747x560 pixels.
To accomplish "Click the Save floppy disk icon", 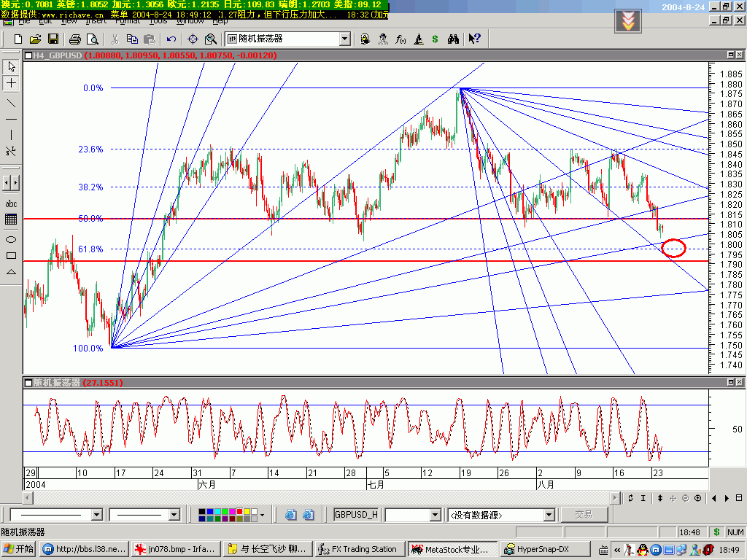I will (x=53, y=39).
